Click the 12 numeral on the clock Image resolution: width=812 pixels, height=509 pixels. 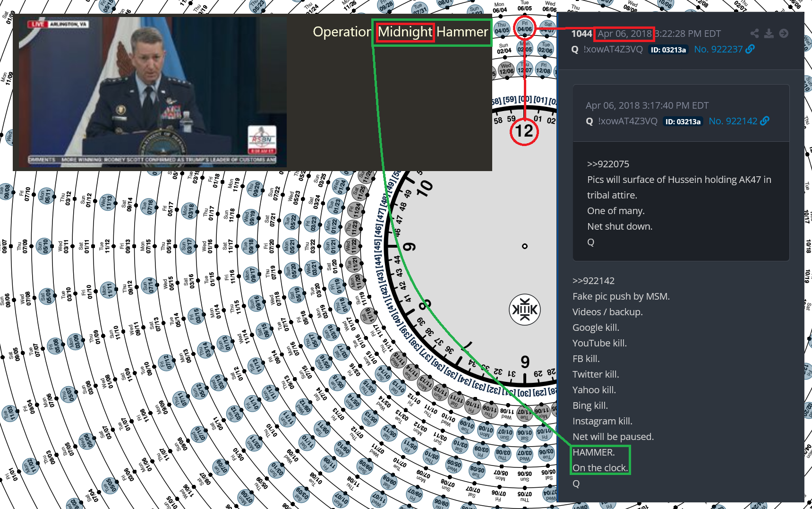point(524,131)
